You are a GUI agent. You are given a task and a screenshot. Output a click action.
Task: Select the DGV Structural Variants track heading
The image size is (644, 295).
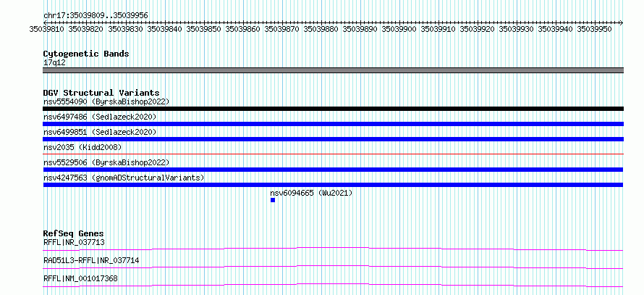coord(101,93)
